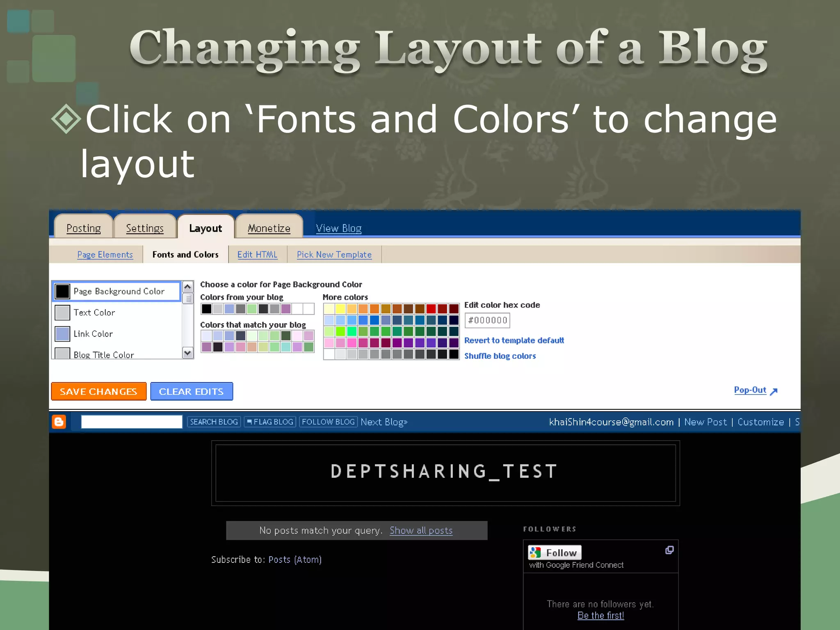Click the Pop-Out arrow icon
This screenshot has height=630, width=840.
tap(774, 391)
